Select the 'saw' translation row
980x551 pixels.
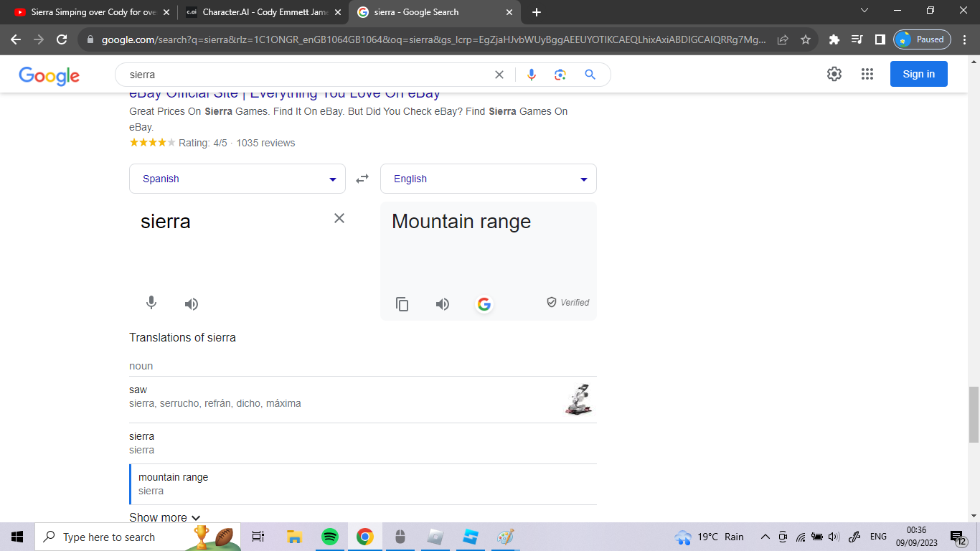pos(362,400)
